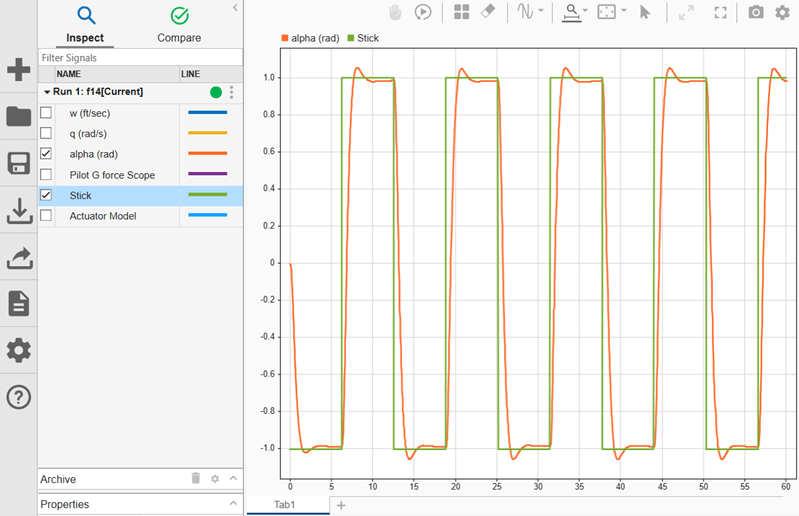Delete archived runs with trash icon

[x=196, y=478]
